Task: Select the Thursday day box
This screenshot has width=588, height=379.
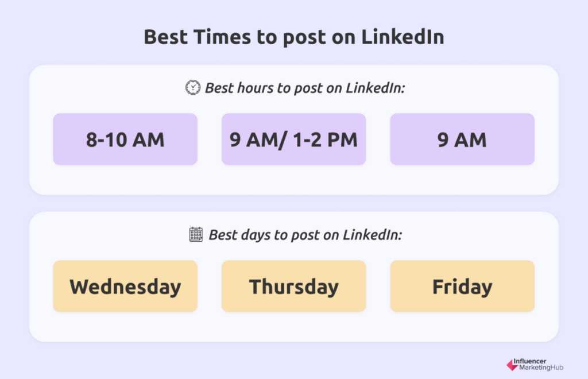Action: click(x=293, y=286)
